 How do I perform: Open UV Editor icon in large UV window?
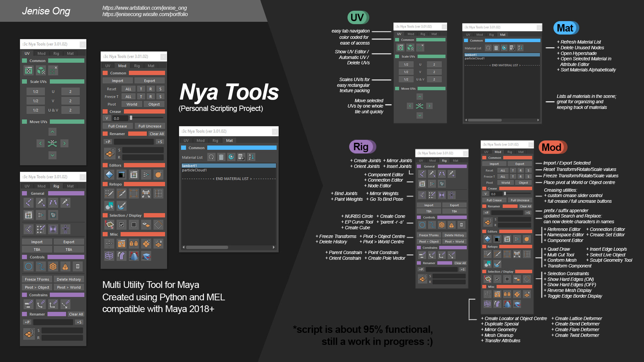[29, 70]
